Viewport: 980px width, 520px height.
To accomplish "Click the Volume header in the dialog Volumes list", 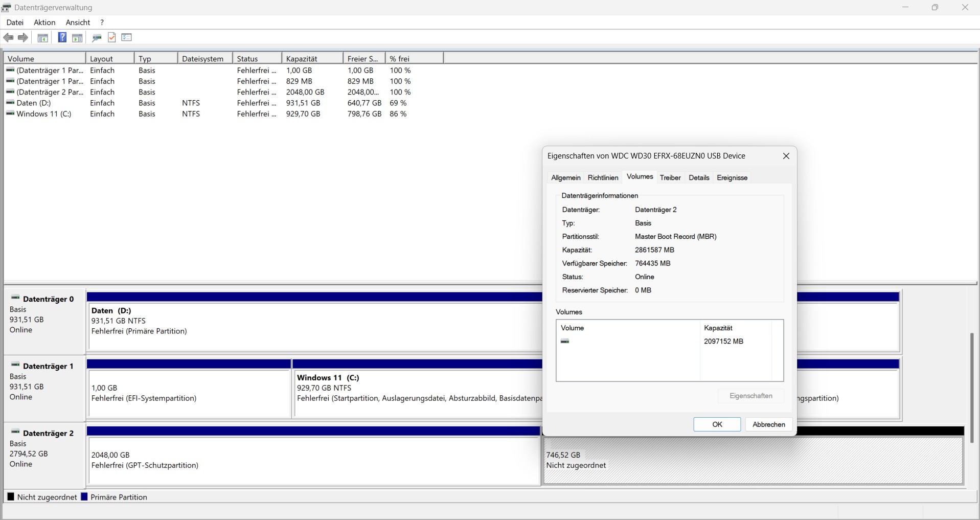I will click(x=628, y=328).
